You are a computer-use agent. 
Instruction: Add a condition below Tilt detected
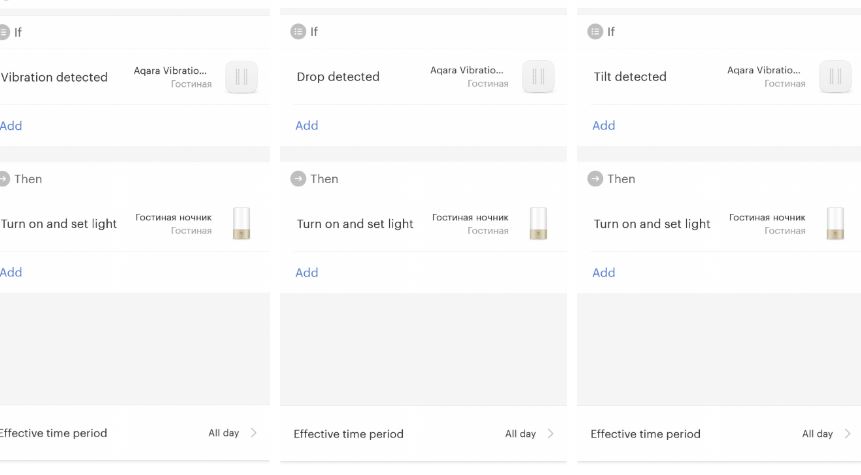click(604, 126)
